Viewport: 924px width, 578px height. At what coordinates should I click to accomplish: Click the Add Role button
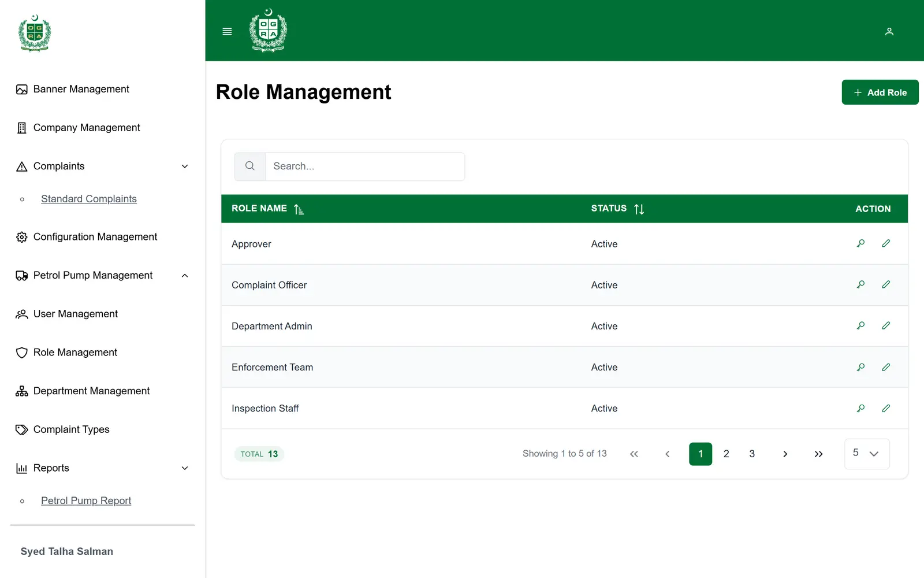[x=880, y=92]
